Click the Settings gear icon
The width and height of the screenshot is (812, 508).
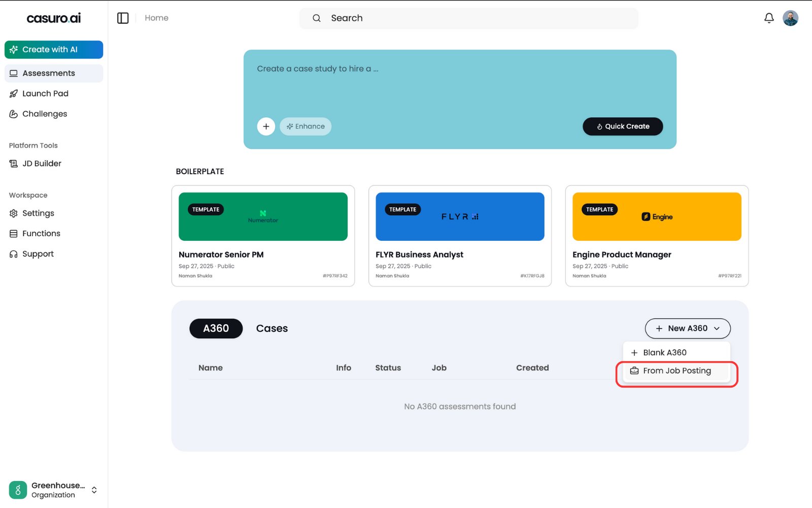[x=14, y=213]
